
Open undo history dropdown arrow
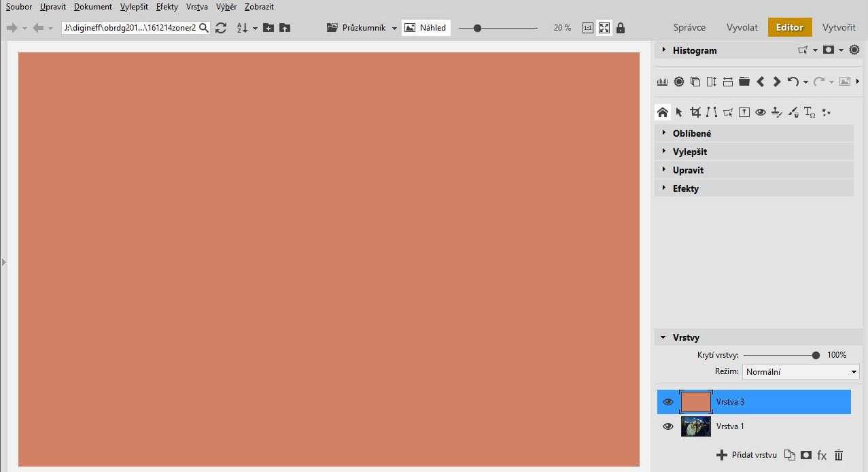(x=805, y=82)
